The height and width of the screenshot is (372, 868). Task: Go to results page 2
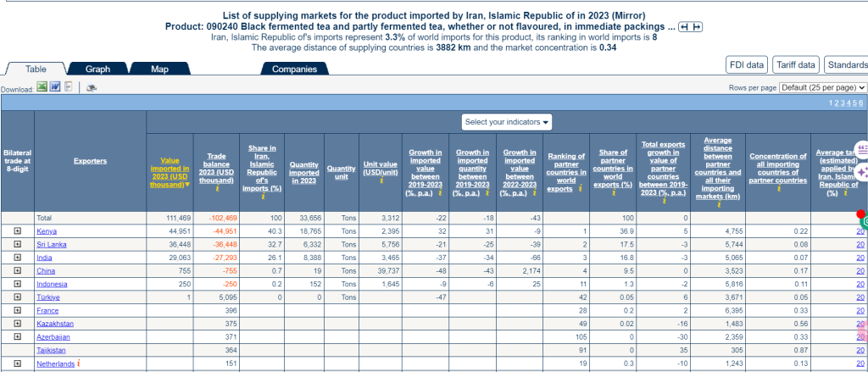coord(837,103)
